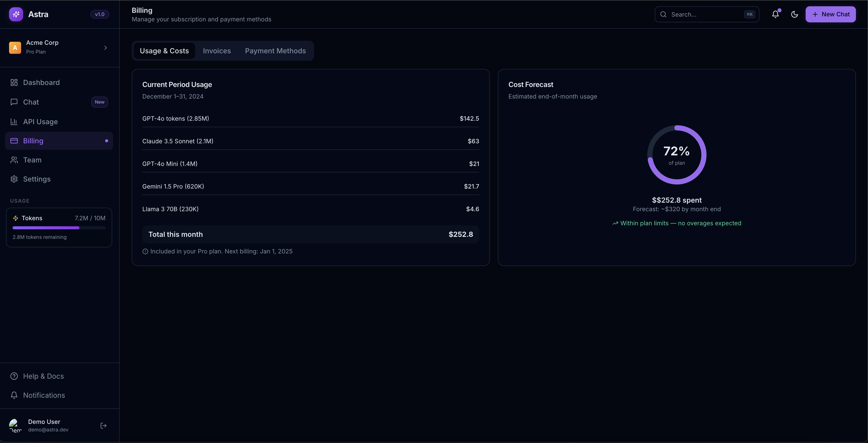This screenshot has width=868, height=443.
Task: Open Team settings in the sidebar
Action: click(32, 160)
